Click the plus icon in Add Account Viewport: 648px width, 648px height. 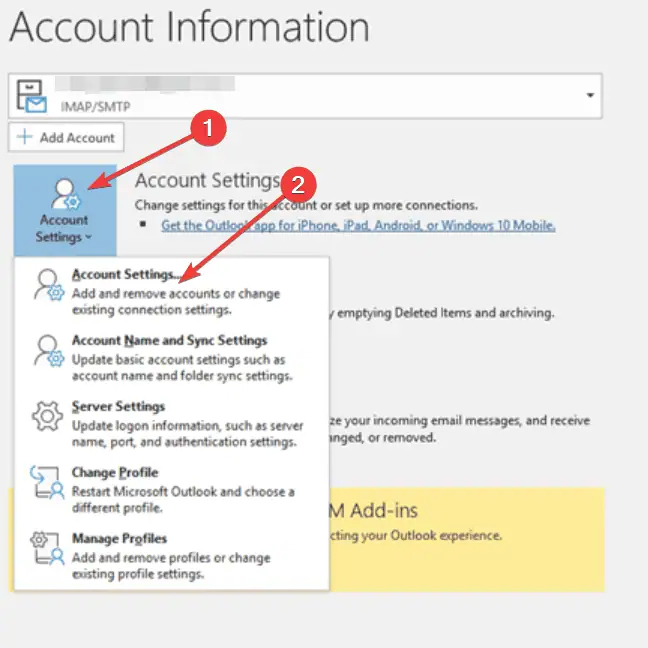[x=25, y=137]
